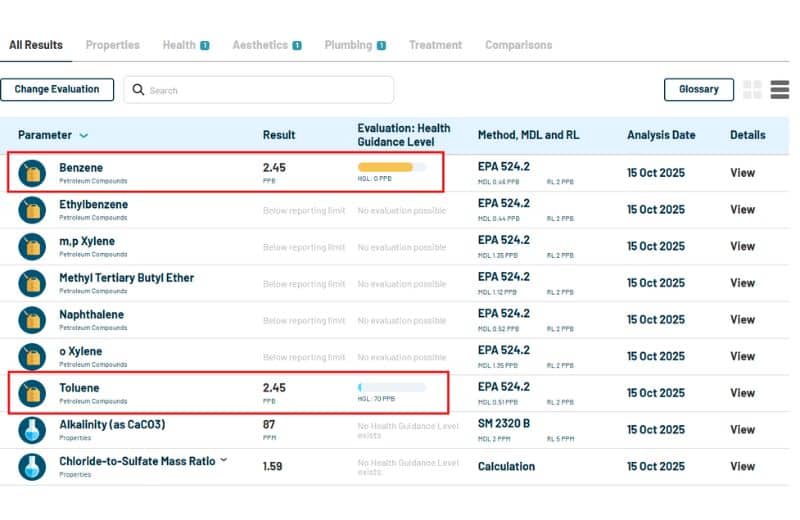Viewport: 800px width, 520px height.
Task: Focus the Search input field
Action: point(265,90)
